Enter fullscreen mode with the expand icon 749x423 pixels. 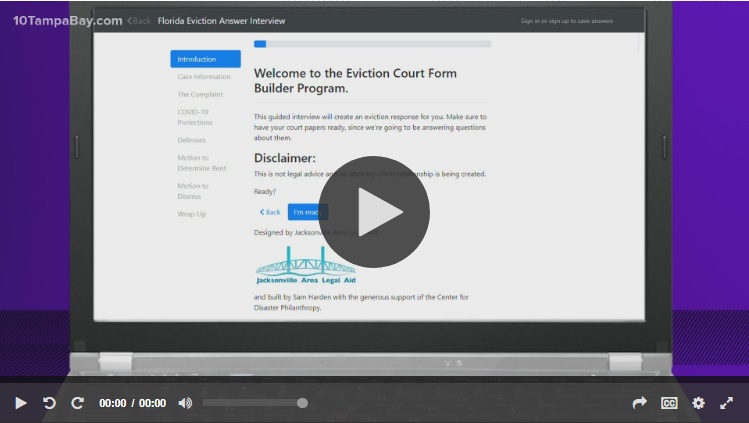(x=727, y=403)
